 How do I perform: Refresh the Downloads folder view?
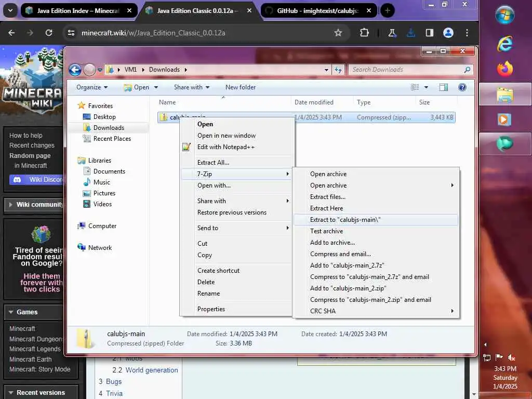338,70
